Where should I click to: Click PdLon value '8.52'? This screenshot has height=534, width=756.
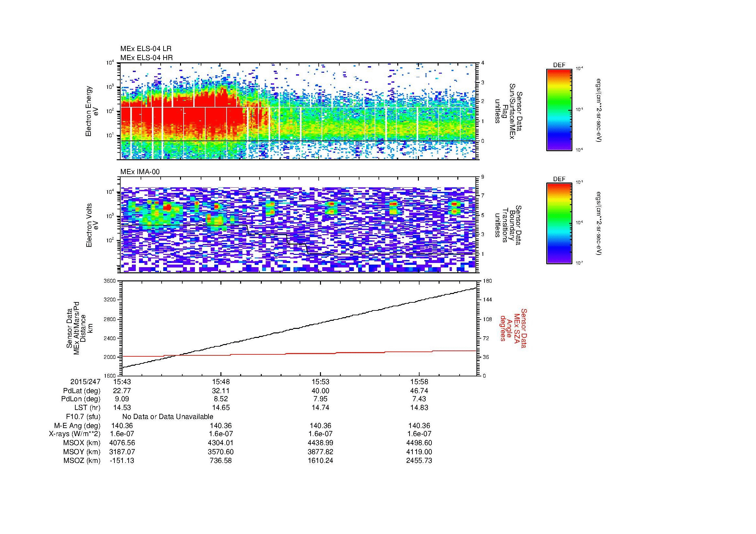click(x=221, y=399)
